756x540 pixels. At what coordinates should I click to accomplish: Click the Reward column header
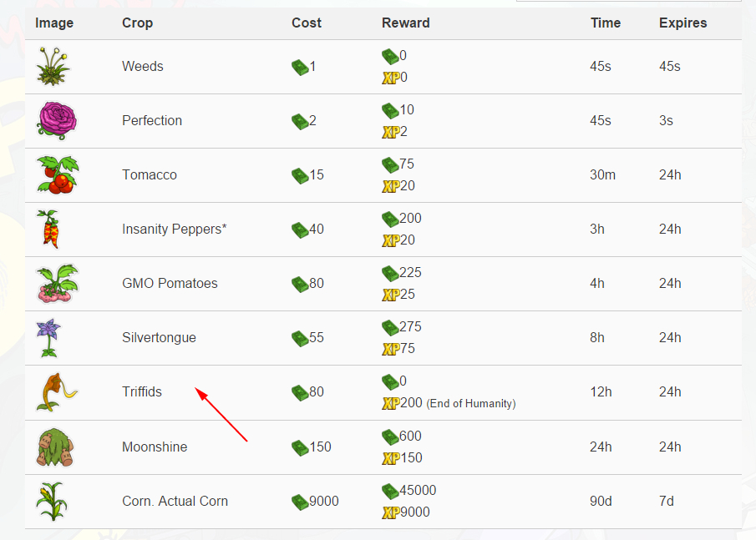[405, 23]
